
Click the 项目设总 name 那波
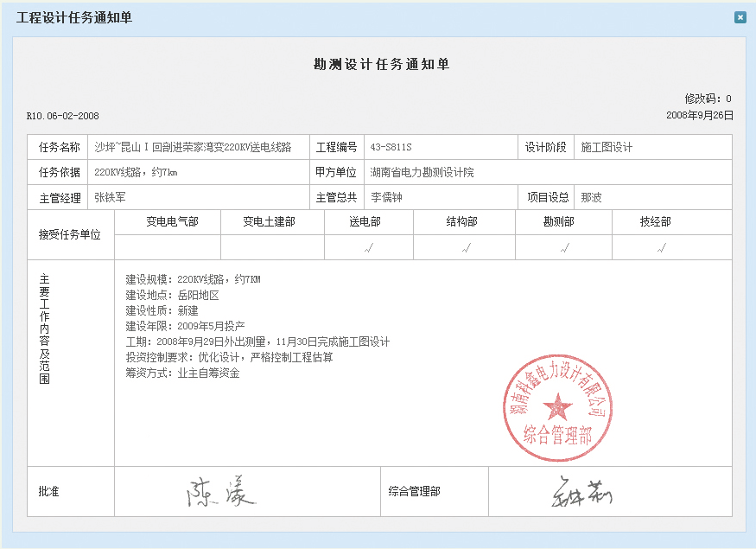click(592, 198)
